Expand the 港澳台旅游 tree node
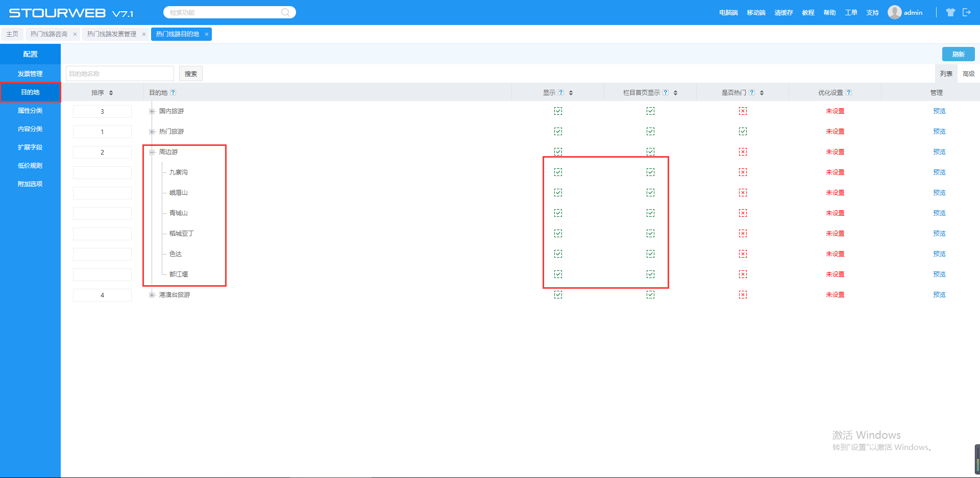Screen dimensions: 980x478 click(152, 295)
